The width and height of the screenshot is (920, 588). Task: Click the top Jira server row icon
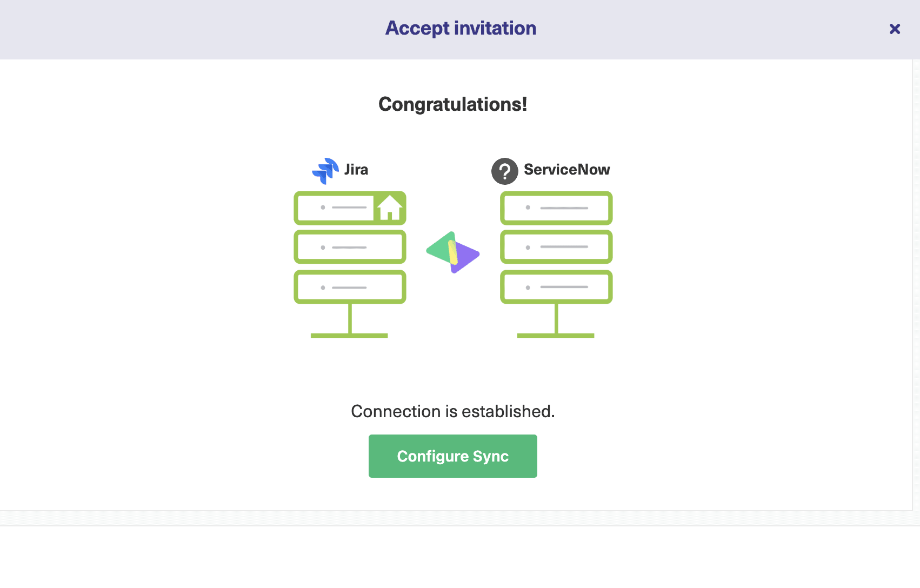(x=346, y=208)
